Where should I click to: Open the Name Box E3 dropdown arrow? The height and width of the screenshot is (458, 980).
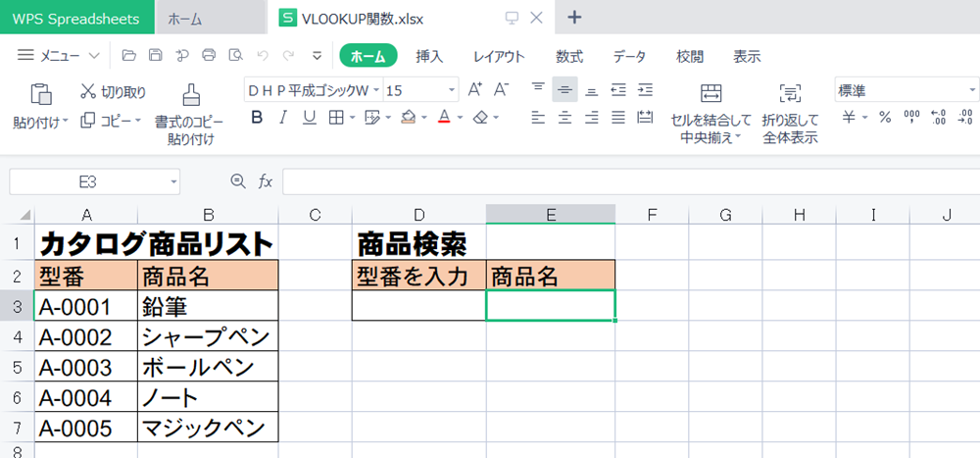173,182
